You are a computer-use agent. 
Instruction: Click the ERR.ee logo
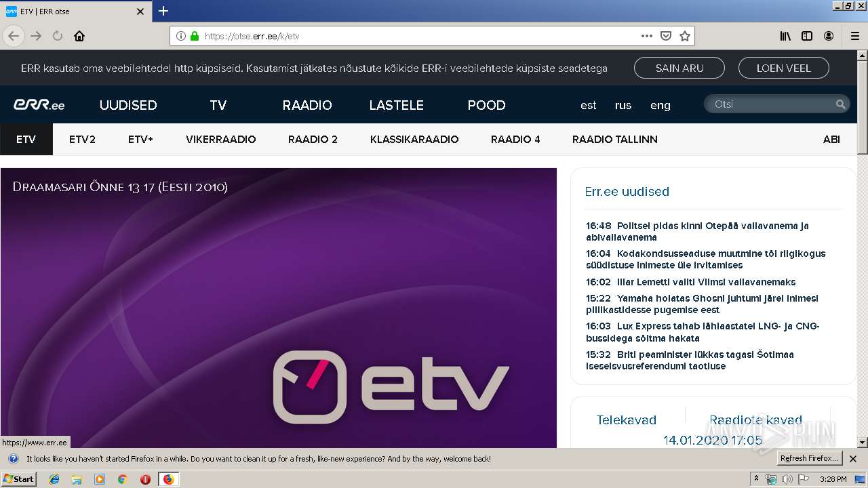coord(39,105)
